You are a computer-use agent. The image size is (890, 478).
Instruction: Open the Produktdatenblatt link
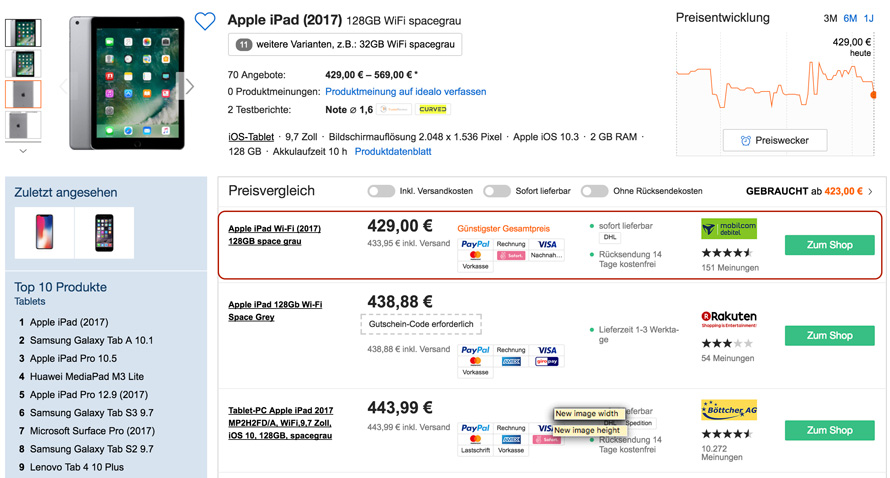coord(393,151)
